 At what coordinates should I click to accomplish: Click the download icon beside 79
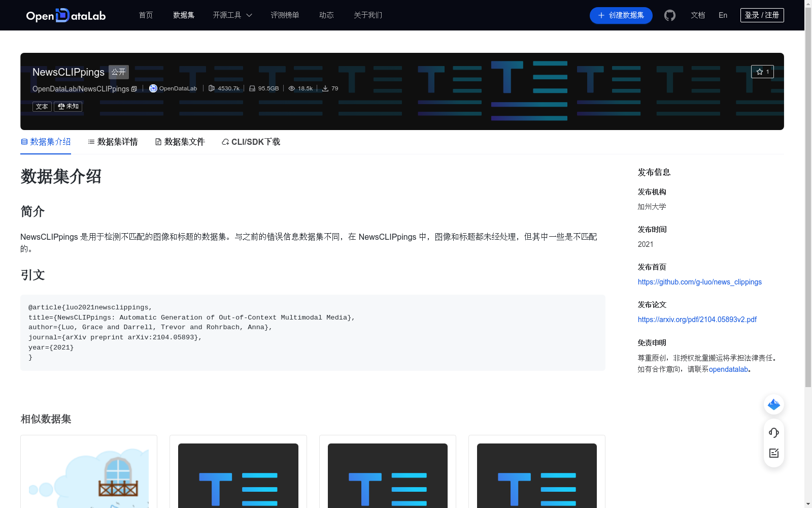(x=325, y=88)
